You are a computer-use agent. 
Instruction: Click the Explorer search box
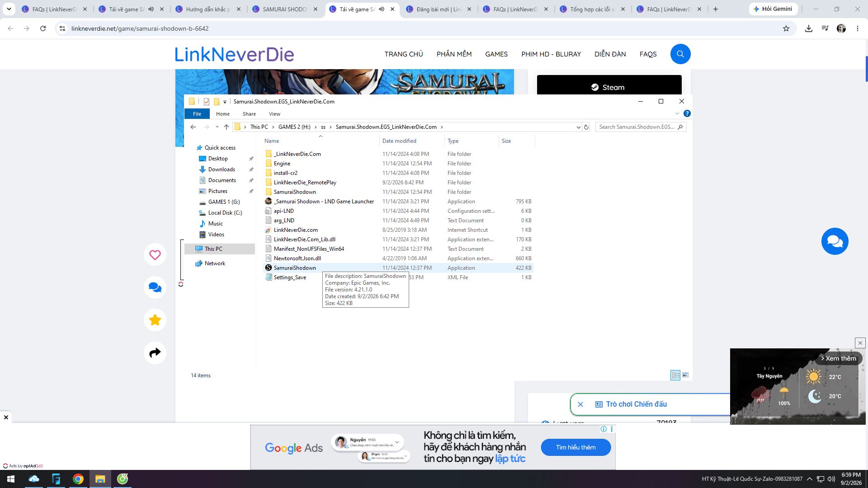click(641, 127)
